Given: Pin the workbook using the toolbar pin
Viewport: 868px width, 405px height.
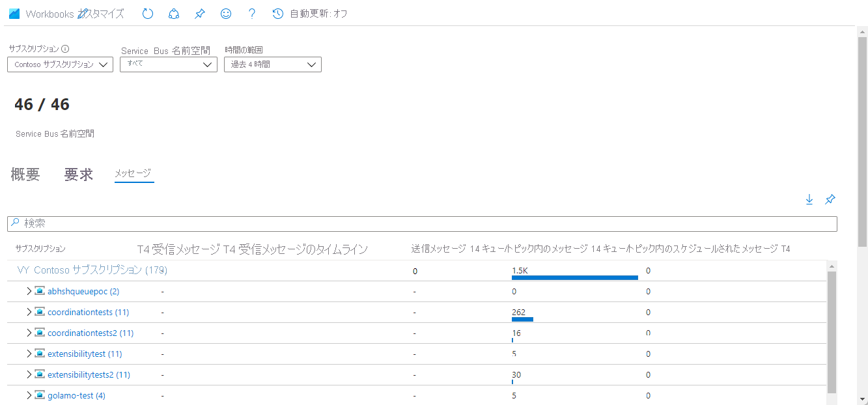Looking at the screenshot, I should [200, 14].
